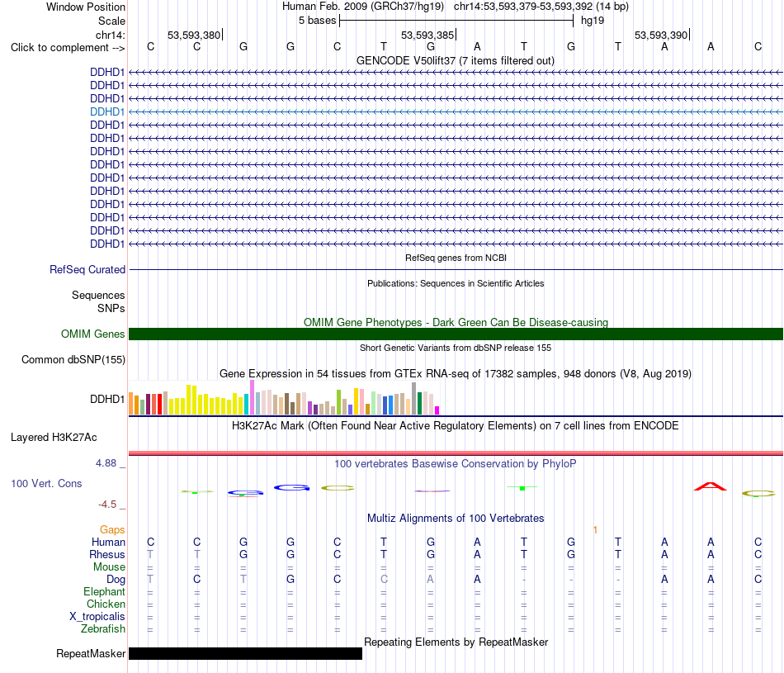
Task: Click the '5 bases' scale text
Action: pos(318,21)
